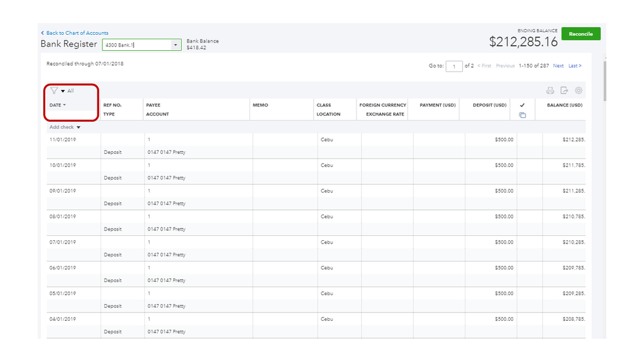Select the 08/01/2019 deposit date cell
Image resolution: width=644 pixels, height=362 pixels.
click(x=63, y=216)
